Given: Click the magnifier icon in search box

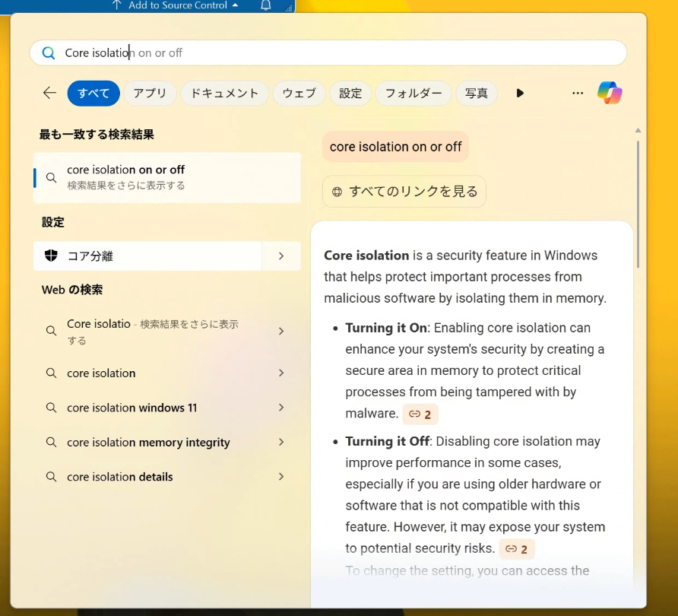Looking at the screenshot, I should point(49,53).
